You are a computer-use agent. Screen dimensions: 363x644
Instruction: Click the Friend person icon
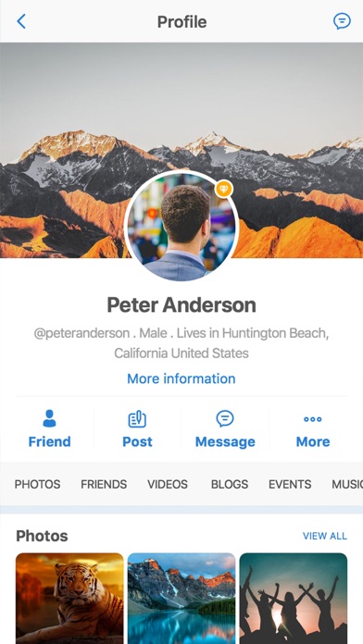(x=49, y=418)
